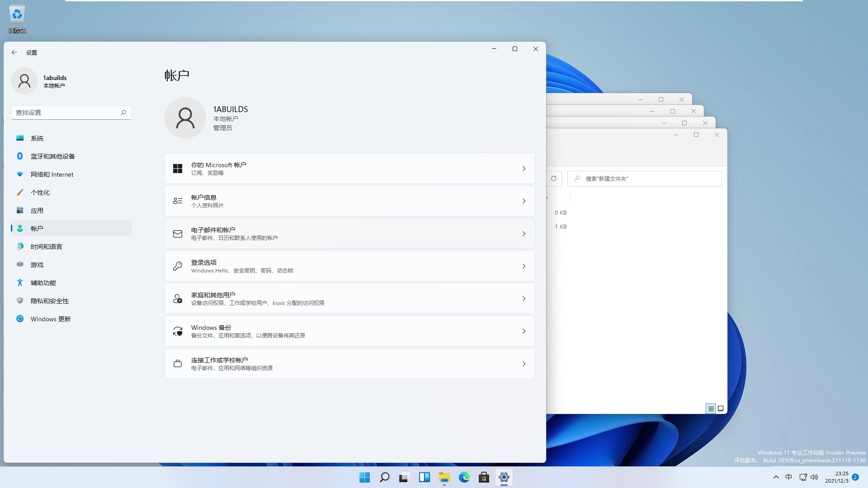Click the search magnifier in 查找设置 box

(123, 113)
